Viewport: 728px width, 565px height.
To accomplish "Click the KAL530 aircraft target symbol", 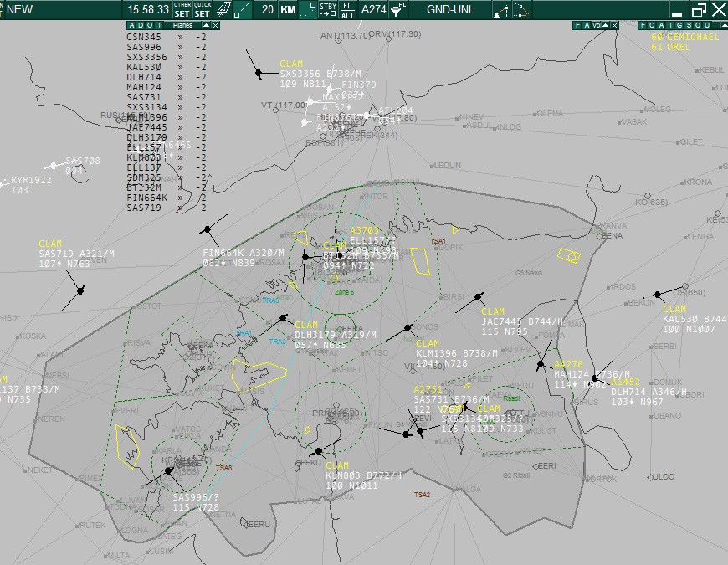I will (x=658, y=295).
